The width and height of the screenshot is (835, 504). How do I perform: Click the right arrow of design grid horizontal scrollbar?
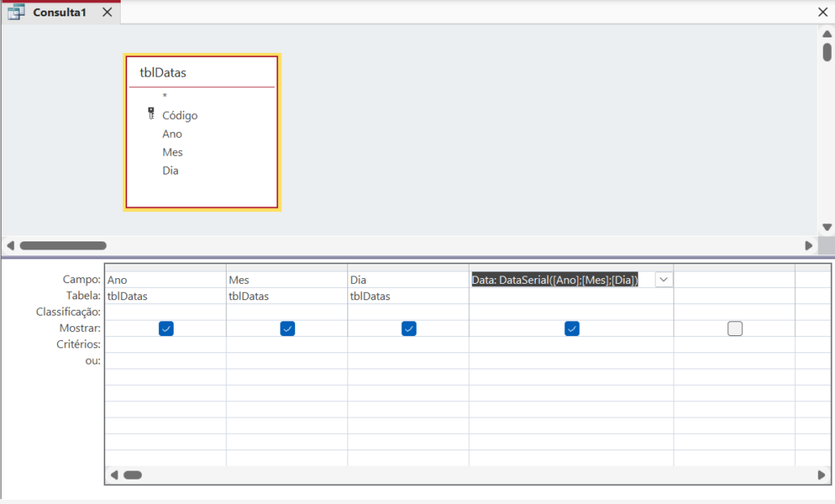click(821, 475)
